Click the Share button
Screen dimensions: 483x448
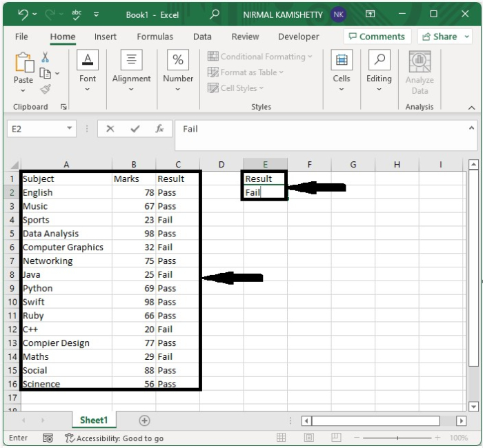pyautogui.click(x=440, y=37)
